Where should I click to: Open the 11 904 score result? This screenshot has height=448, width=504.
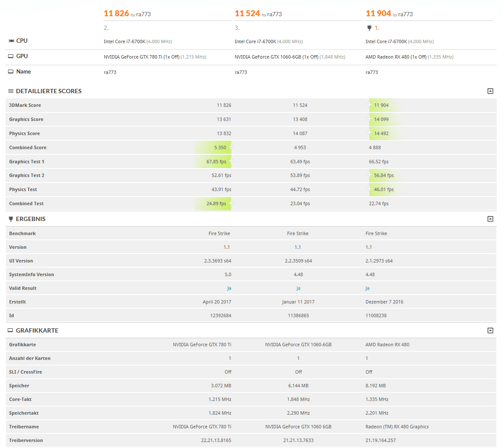[x=378, y=14]
